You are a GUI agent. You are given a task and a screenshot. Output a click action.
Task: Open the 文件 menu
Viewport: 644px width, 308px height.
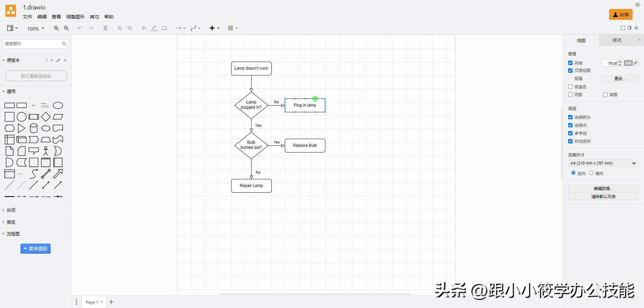pyautogui.click(x=27, y=16)
